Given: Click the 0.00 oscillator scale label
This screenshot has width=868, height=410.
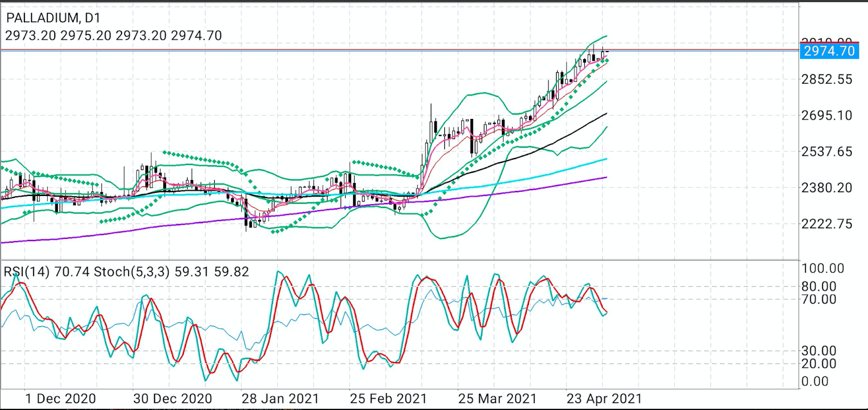Looking at the screenshot, I should click(815, 381).
